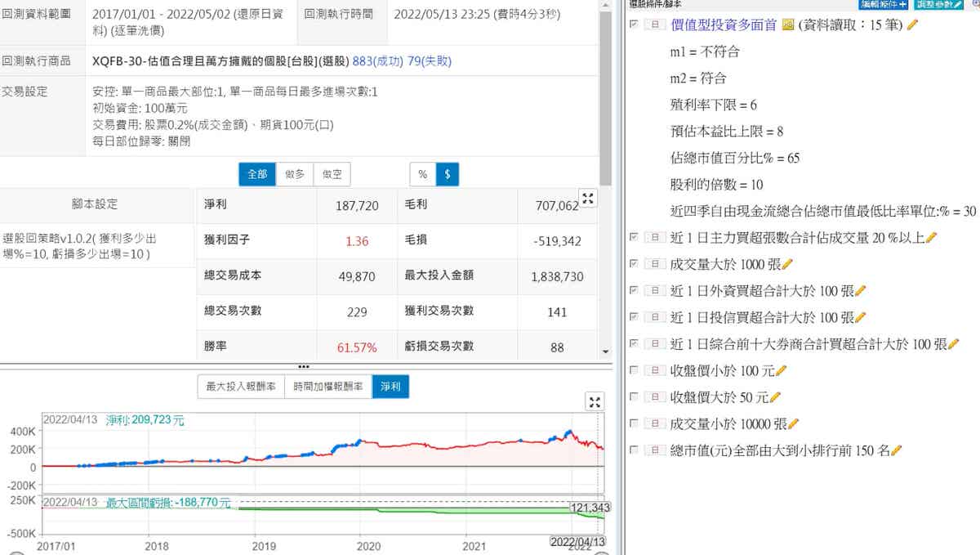Click pencil icon for 收盤價小於 100 元
This screenshot has height=555, width=980.
click(781, 371)
